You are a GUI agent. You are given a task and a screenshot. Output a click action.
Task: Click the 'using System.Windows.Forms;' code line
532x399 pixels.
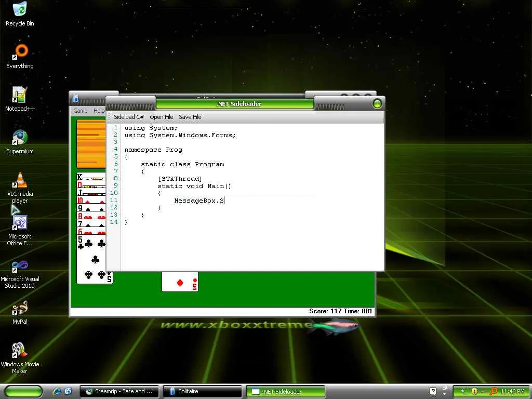180,136
